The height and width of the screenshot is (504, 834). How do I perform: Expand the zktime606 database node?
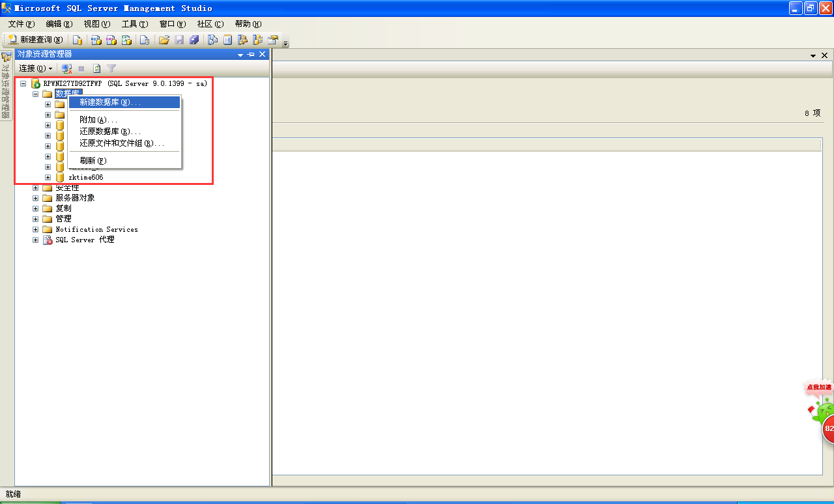[48, 177]
